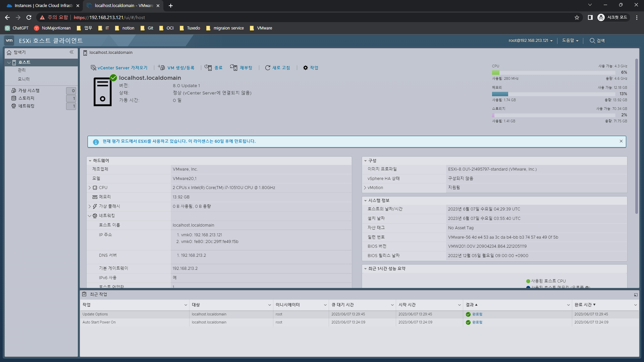Screen dimensions: 644x362
Task: Click the host shutdown (종료) icon
Action: [x=208, y=68]
